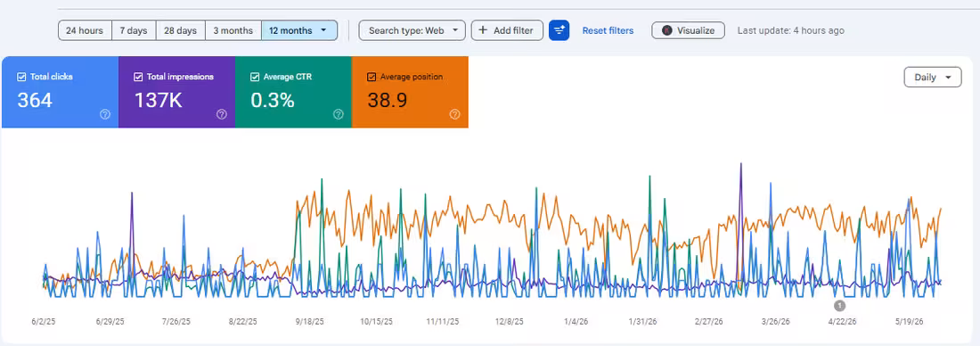The image size is (980, 346).
Task: Click the Visualize button
Action: 688,30
